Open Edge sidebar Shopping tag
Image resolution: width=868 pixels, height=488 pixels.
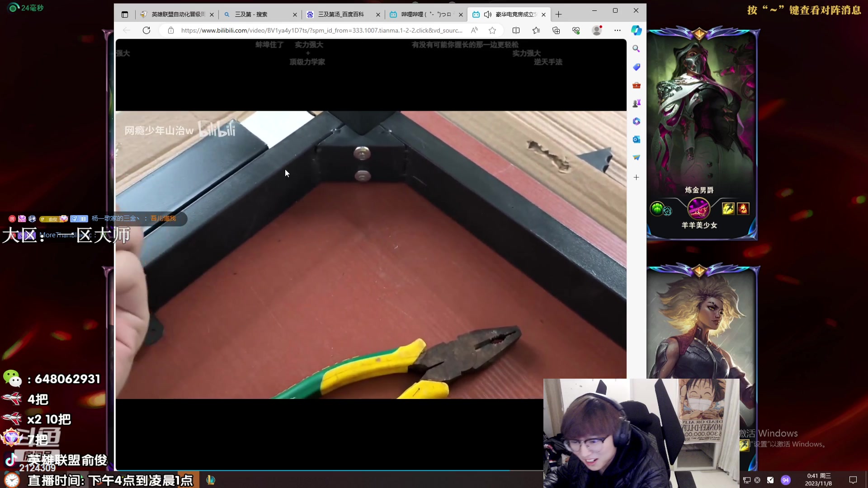click(x=636, y=67)
